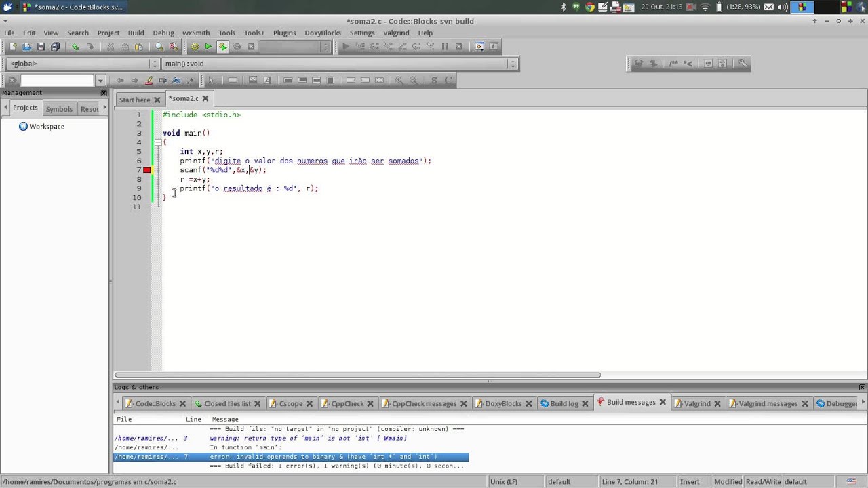Open the CppCheck messages tab

point(424,403)
